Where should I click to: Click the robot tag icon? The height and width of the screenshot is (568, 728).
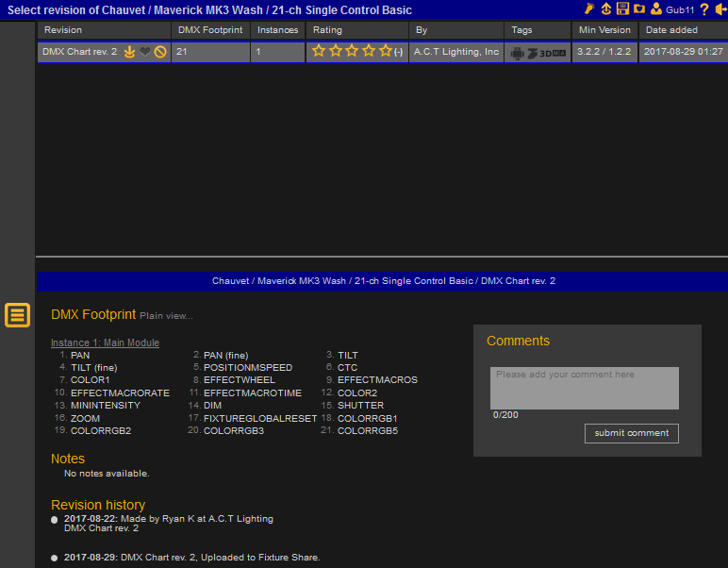tap(517, 54)
